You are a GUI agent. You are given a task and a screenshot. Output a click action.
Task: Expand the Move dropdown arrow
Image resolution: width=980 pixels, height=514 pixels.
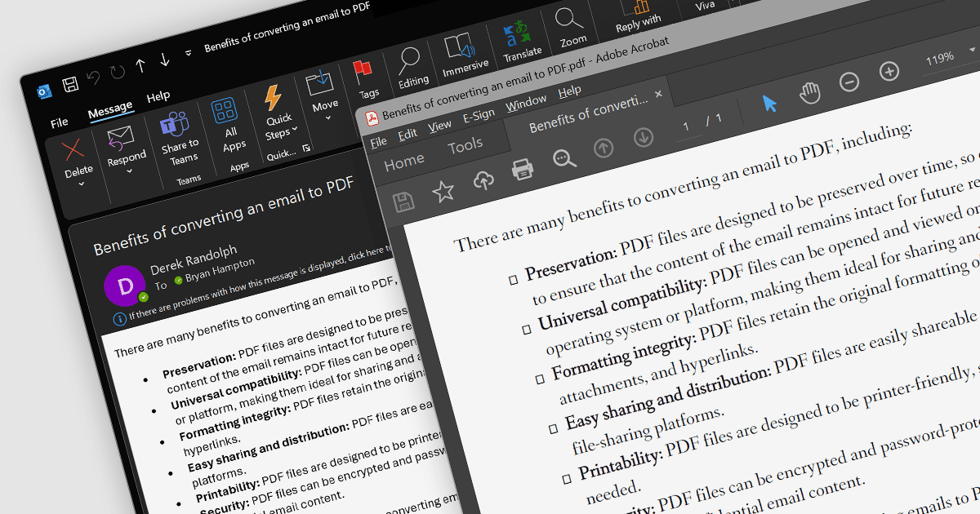pos(328,117)
